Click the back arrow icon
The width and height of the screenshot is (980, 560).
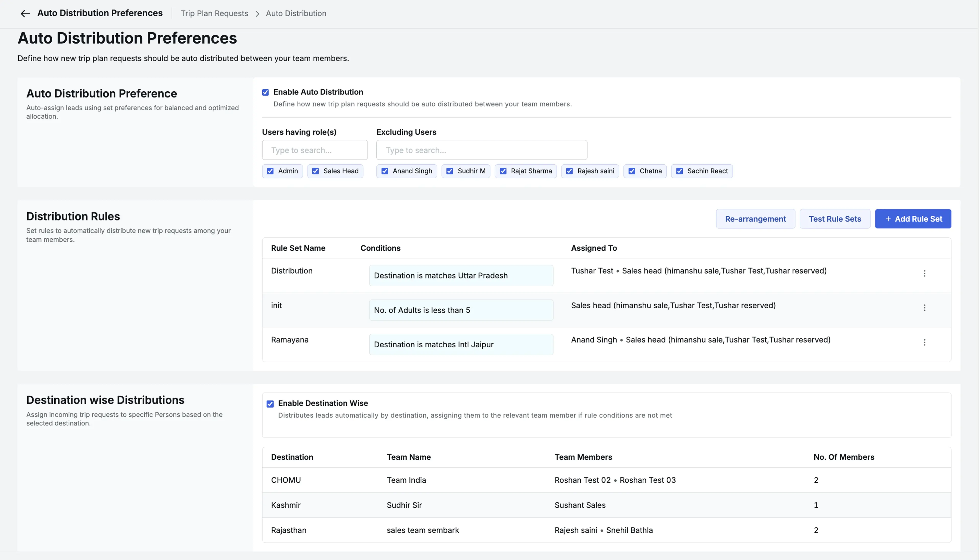tap(25, 14)
